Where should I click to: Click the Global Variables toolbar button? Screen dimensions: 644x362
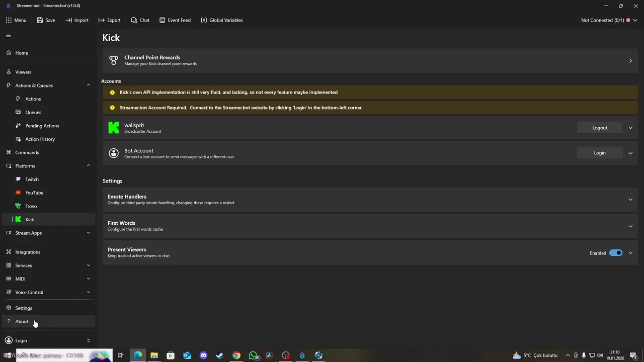[222, 20]
